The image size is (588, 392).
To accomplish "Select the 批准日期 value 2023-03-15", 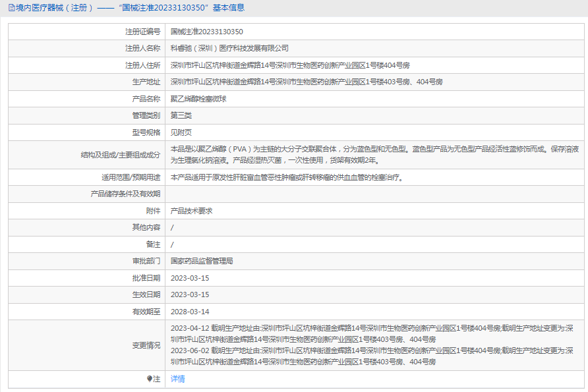I will tap(190, 278).
